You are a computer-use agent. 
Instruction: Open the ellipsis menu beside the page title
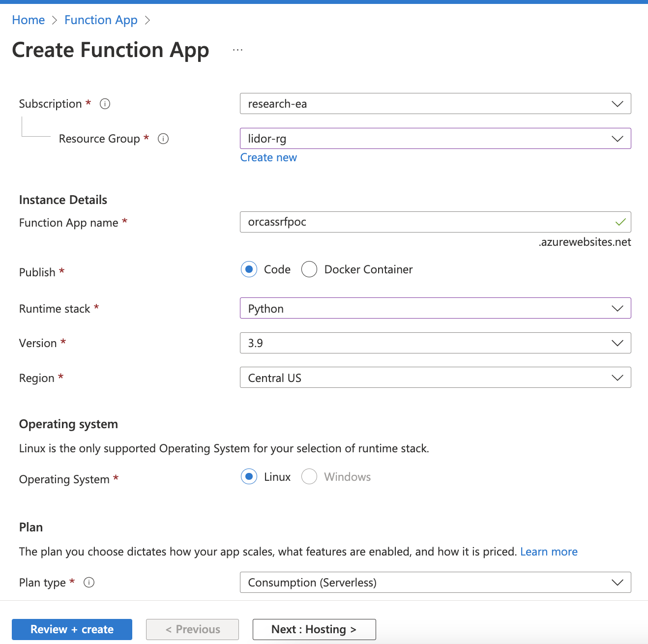point(238,50)
